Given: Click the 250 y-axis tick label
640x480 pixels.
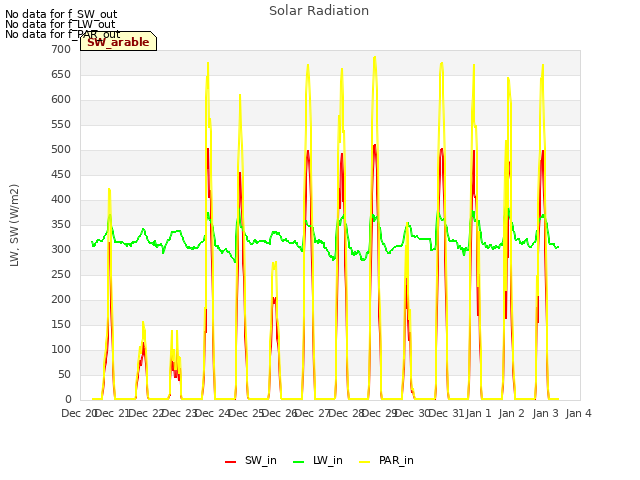Looking at the screenshot, I should 61,274.
